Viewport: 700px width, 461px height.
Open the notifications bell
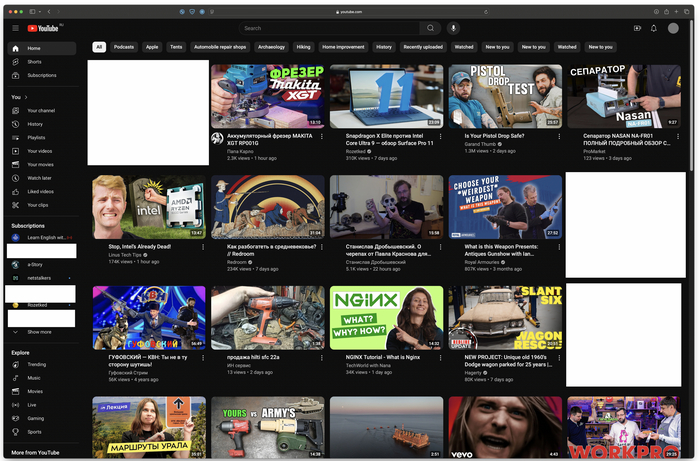tap(654, 28)
